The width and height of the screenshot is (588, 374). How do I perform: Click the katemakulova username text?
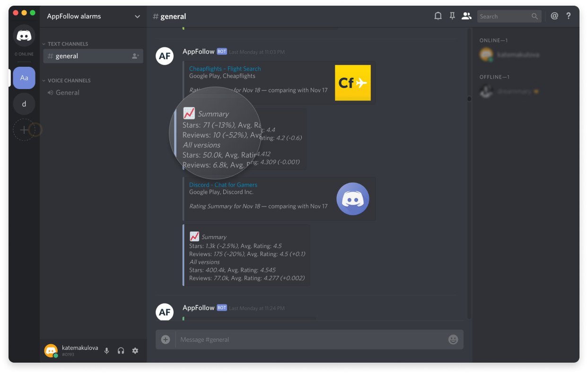click(x=80, y=348)
